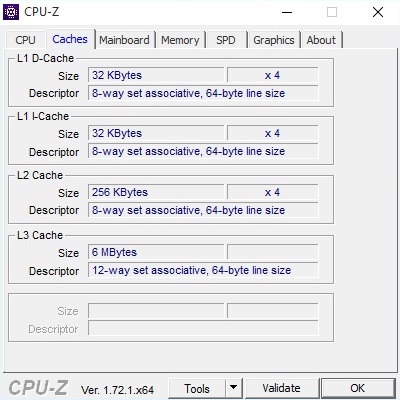Click the CPU-Z app icon in title bar
Viewport: 400px width, 400px height.
tap(11, 12)
